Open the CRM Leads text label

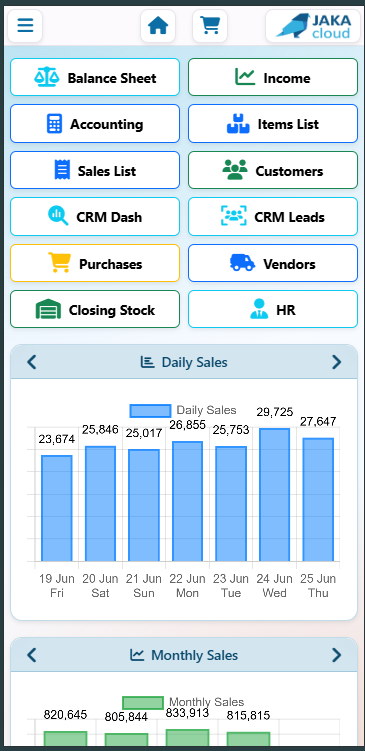coord(289,217)
